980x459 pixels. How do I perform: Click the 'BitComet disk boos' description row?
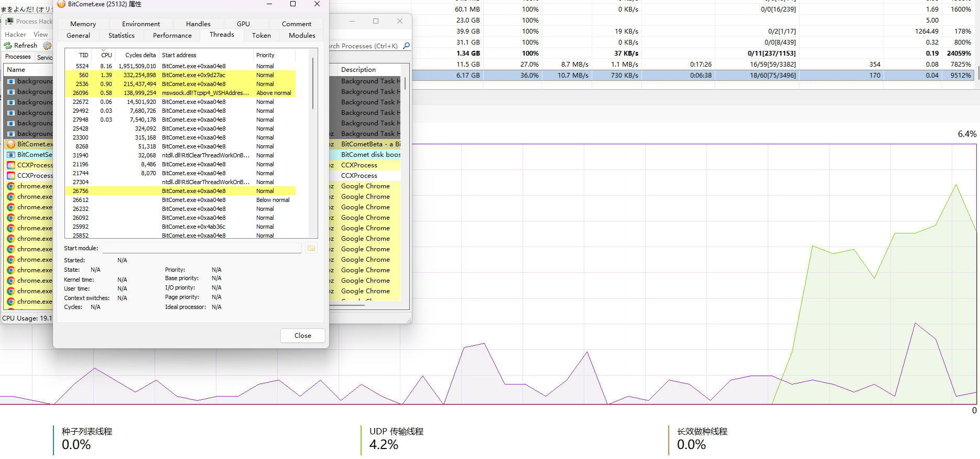371,155
